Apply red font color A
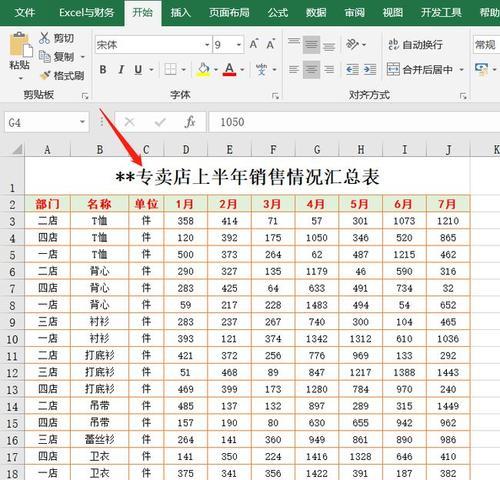 coord(229,70)
